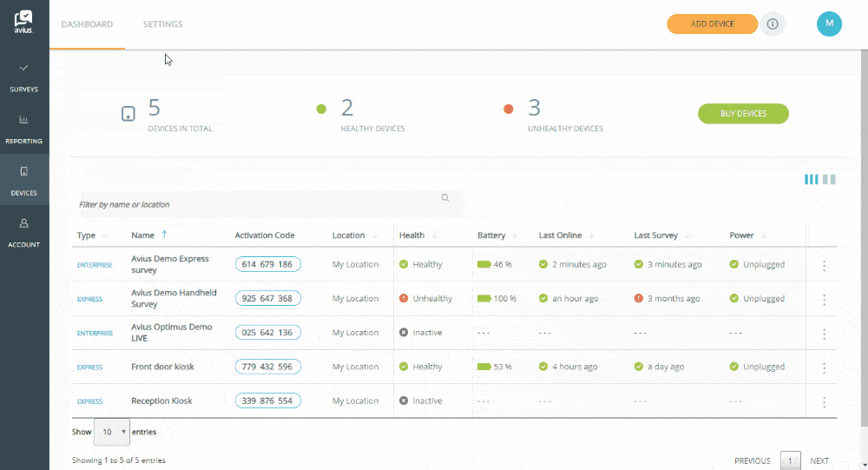Open Surveys from the sidebar
The image size is (868, 470).
point(24,77)
